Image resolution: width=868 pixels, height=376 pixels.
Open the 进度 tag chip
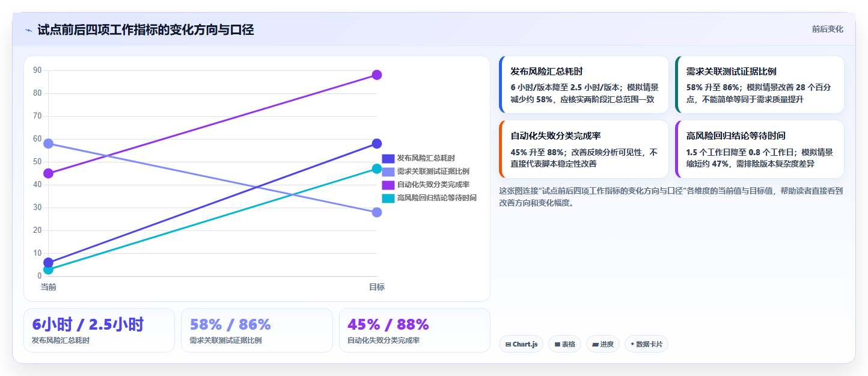pos(602,344)
